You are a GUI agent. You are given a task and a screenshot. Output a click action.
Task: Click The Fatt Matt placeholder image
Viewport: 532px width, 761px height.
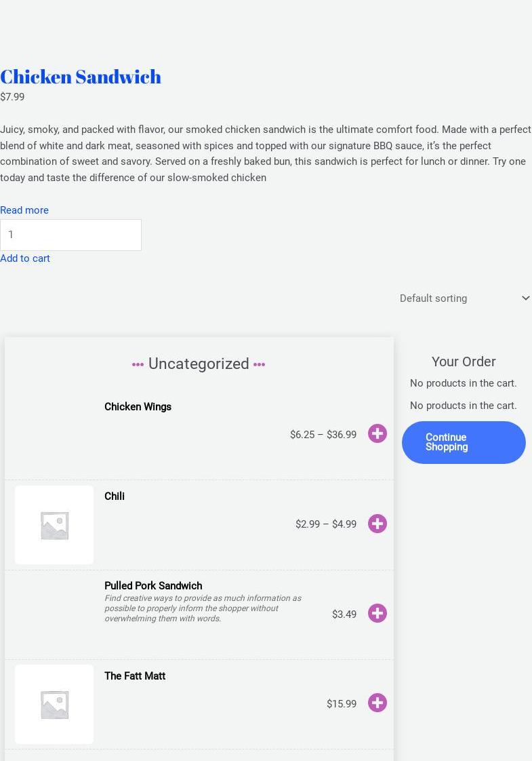(54, 704)
